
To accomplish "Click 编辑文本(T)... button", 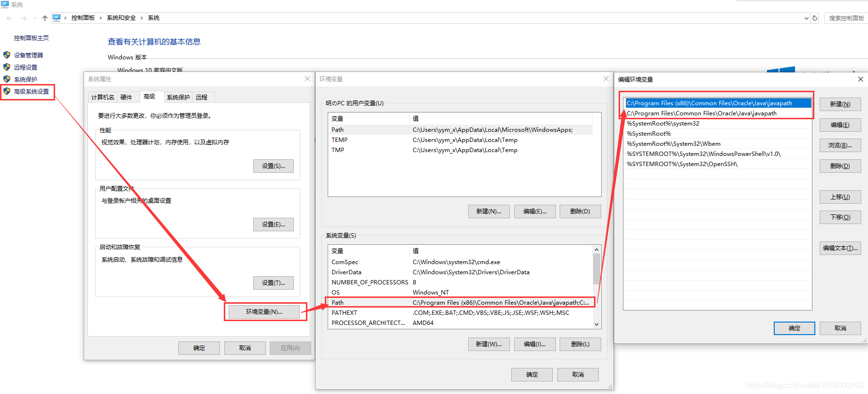I will [x=840, y=248].
